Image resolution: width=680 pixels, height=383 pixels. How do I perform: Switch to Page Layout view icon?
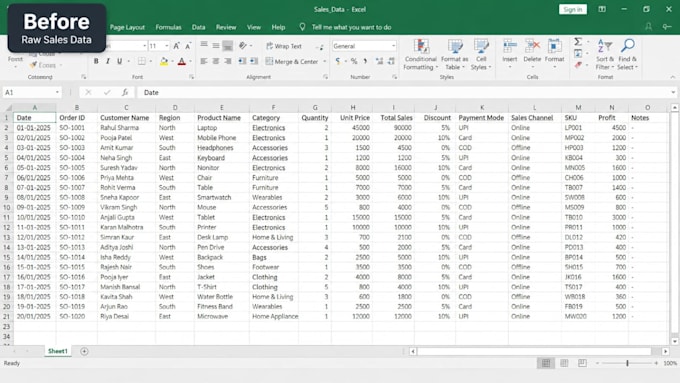pyautogui.click(x=564, y=363)
